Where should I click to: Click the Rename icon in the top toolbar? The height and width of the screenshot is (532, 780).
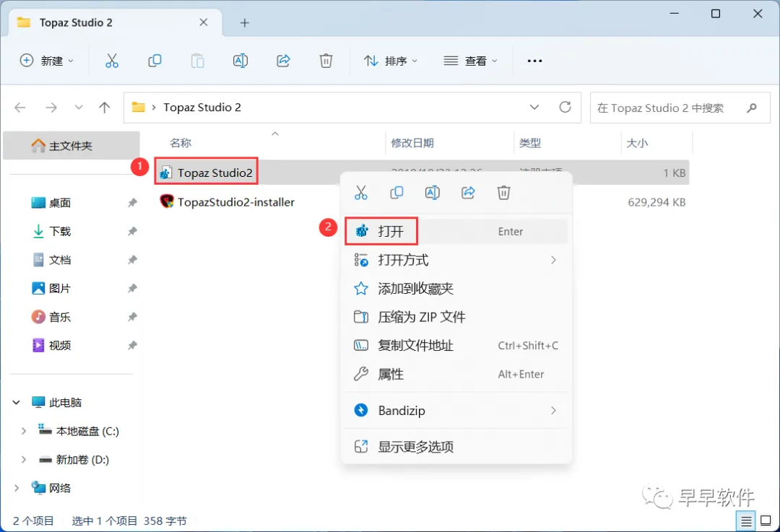(240, 61)
